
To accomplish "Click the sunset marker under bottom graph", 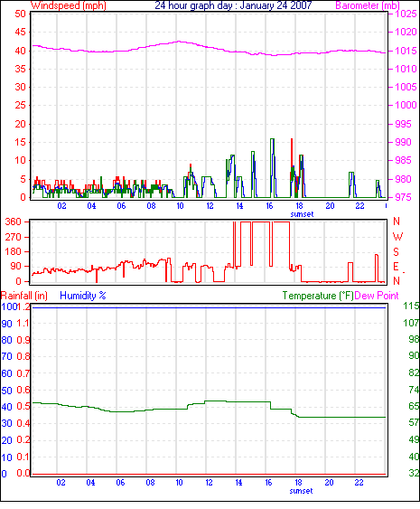I will 301,491.
